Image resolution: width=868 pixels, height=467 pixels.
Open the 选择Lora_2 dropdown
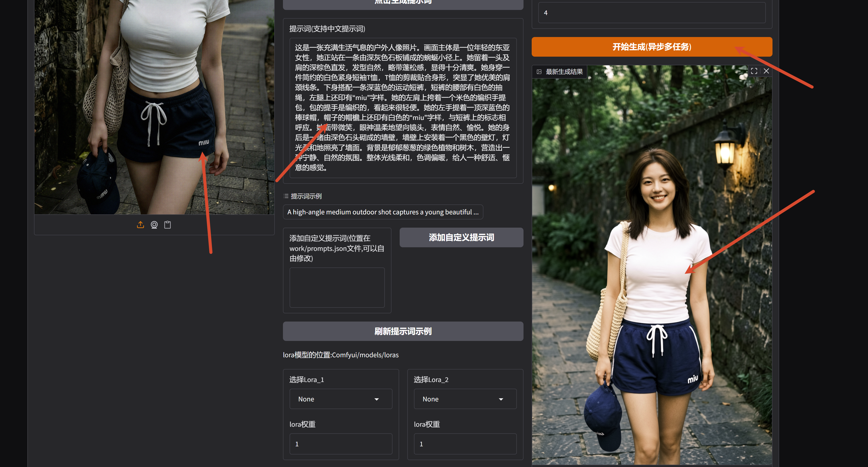(x=465, y=399)
